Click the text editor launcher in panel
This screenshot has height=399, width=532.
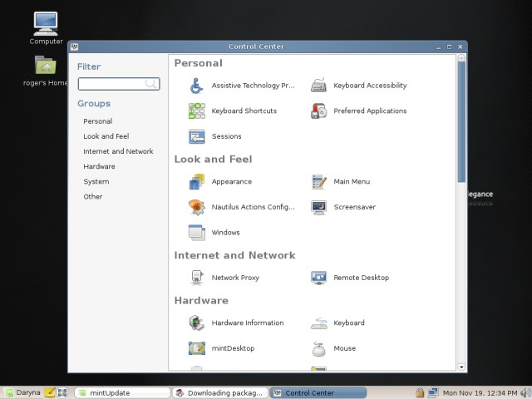click(50, 392)
